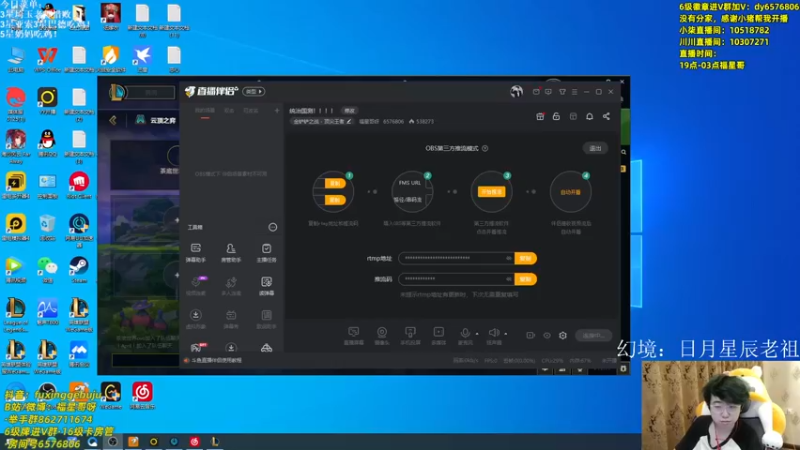800x450 pixels.
Task: Open the mail icon in title bar
Action: click(x=536, y=92)
